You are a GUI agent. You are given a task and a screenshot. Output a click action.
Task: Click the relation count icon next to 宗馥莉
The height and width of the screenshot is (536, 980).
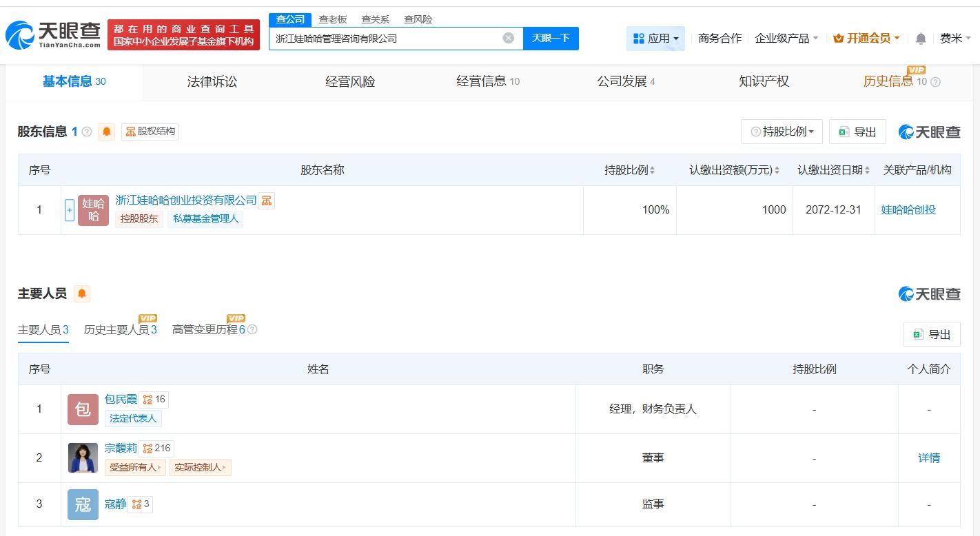156,449
